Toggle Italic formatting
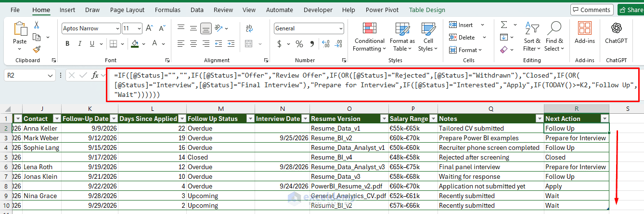This screenshot has width=644, height=214. (x=79, y=44)
